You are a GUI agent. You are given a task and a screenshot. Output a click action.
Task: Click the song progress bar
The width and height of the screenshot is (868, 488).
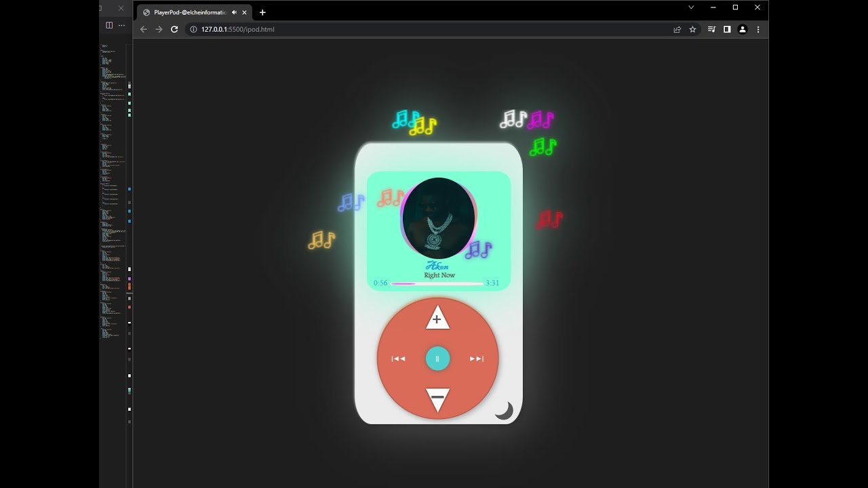[437, 283]
